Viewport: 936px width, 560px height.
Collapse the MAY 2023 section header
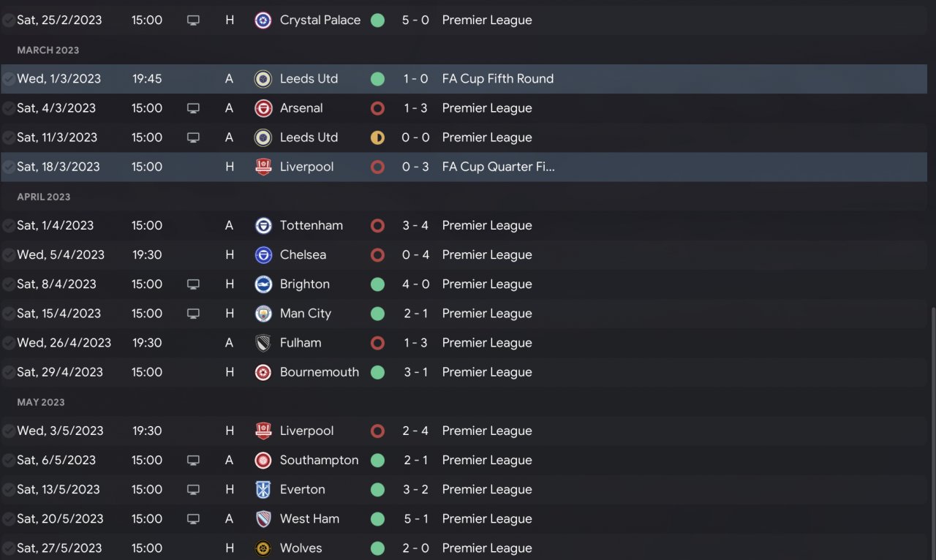click(41, 403)
